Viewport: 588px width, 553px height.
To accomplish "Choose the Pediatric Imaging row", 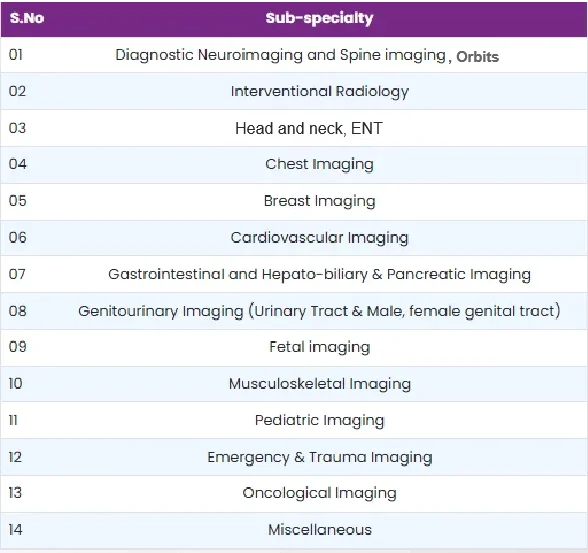I will (294, 420).
